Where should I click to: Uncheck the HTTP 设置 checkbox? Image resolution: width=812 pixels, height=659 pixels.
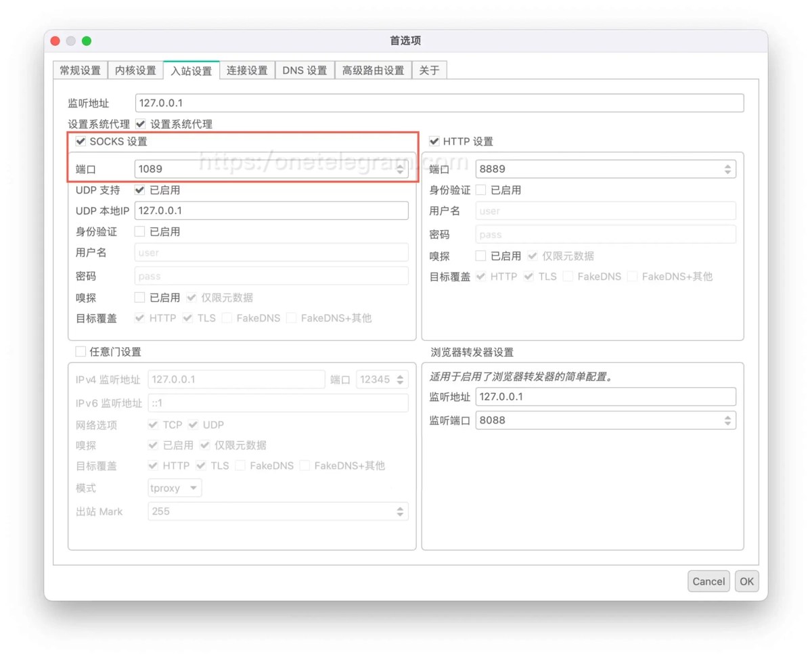pos(434,141)
